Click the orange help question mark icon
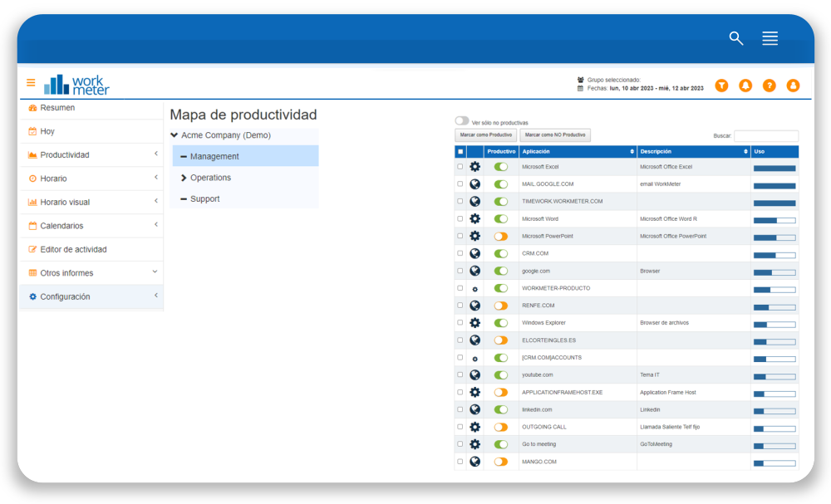This screenshot has width=831, height=504. click(770, 86)
